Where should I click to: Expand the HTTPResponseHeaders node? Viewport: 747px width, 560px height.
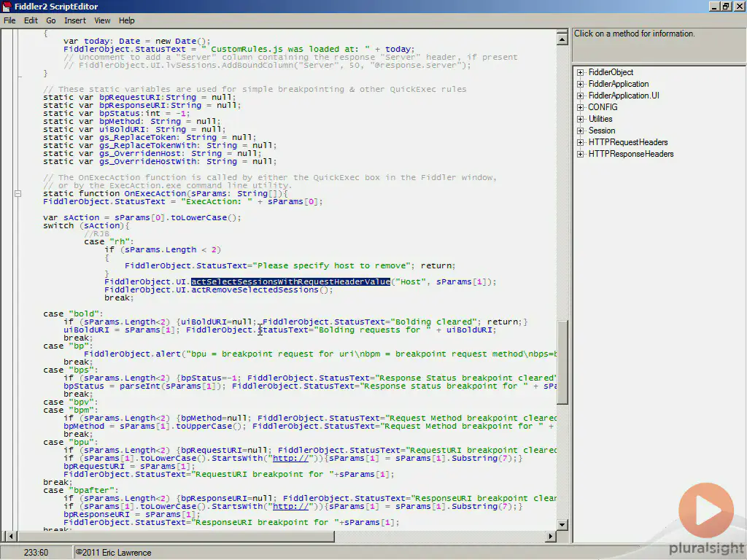click(580, 154)
